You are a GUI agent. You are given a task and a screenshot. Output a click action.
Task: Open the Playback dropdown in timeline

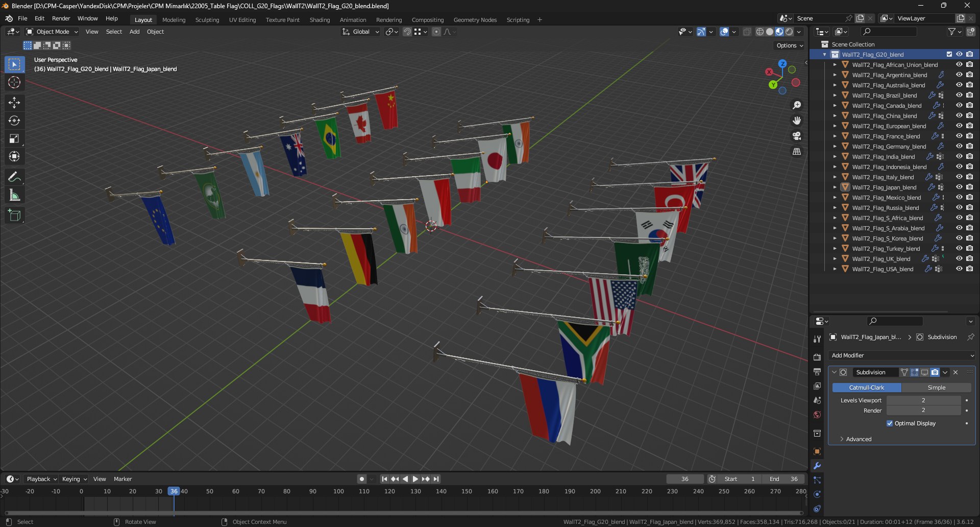(41, 479)
